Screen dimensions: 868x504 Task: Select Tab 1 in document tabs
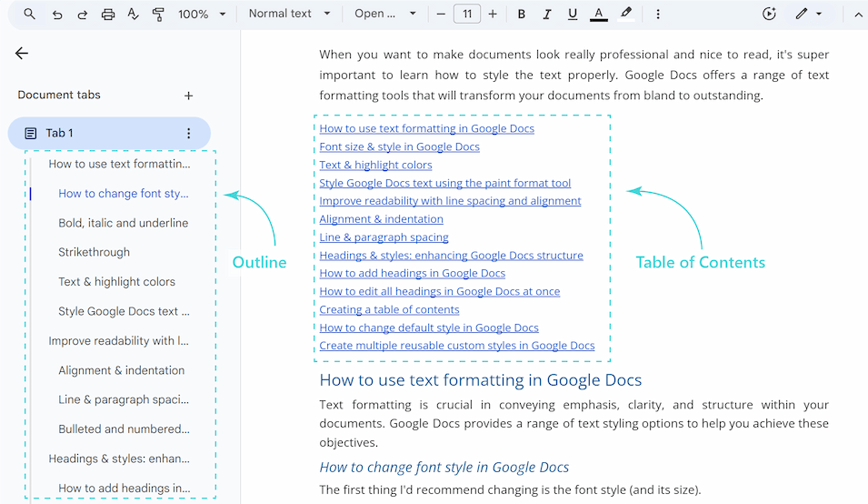tap(109, 133)
